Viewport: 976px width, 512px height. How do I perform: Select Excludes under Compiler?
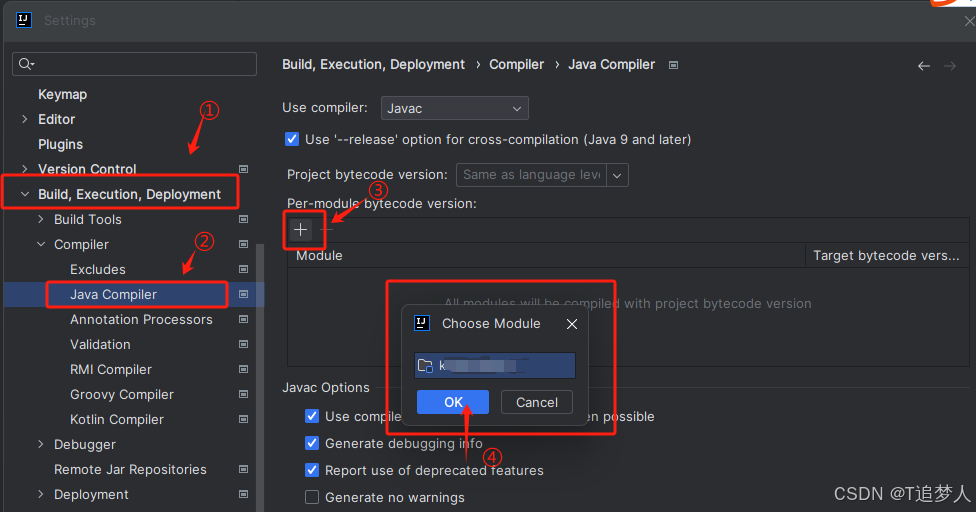pos(98,269)
